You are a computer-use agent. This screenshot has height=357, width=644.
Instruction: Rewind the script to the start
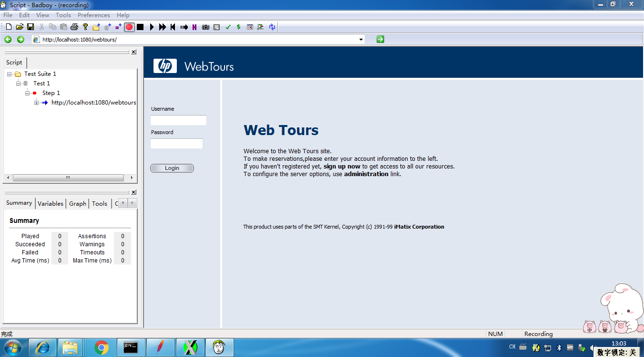point(173,27)
